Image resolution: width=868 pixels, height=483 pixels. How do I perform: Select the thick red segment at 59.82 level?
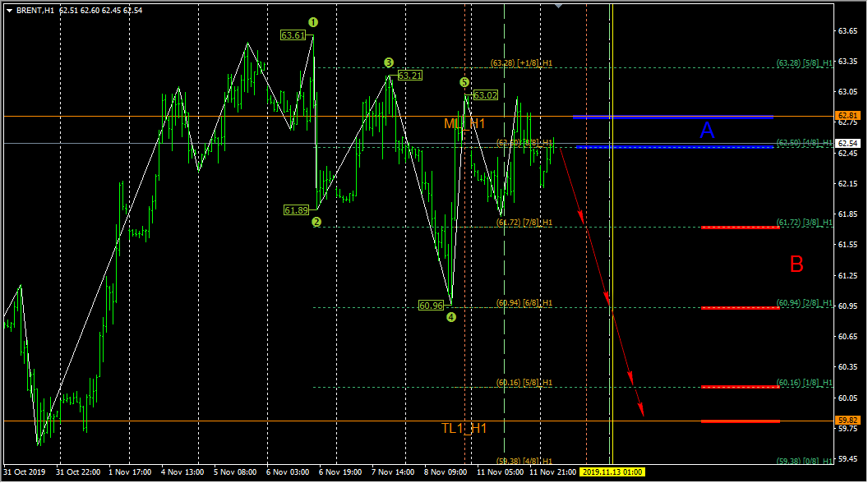coord(740,421)
